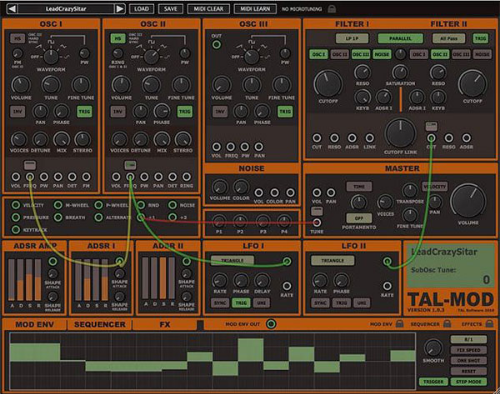Switch to the MOD ENV tab
The image size is (500, 394).
coord(34,324)
